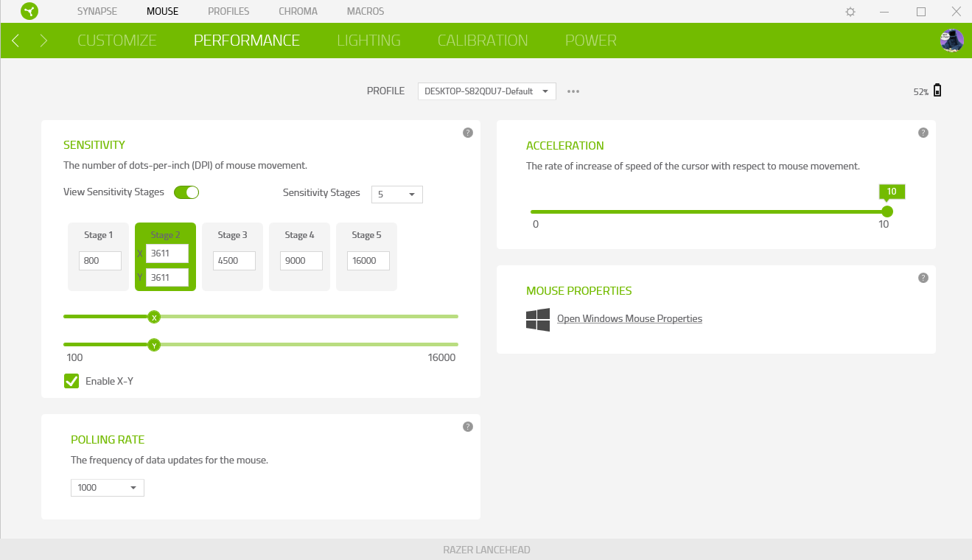Click the battery status icon
Screen dimensions: 972x560
point(937,91)
